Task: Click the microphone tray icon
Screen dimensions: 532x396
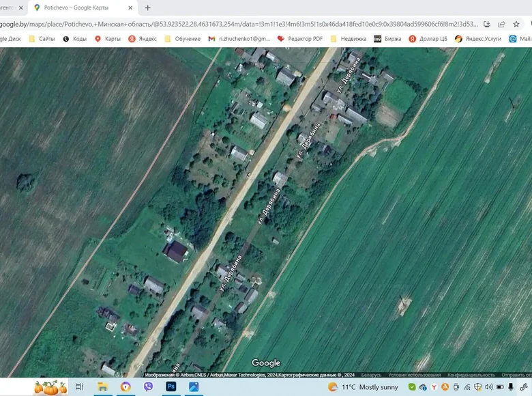Action: click(x=511, y=387)
